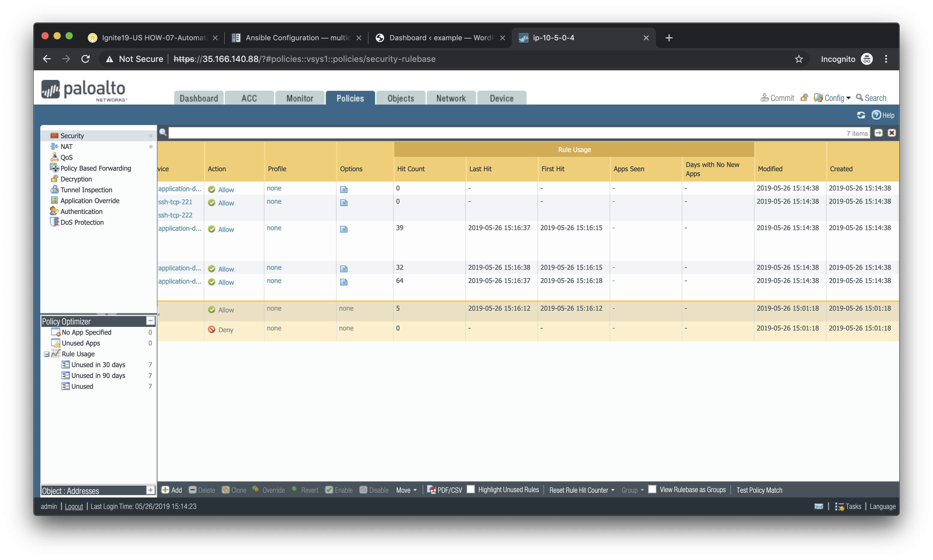Check View Rulebase as Groups
933x560 pixels.
click(652, 489)
